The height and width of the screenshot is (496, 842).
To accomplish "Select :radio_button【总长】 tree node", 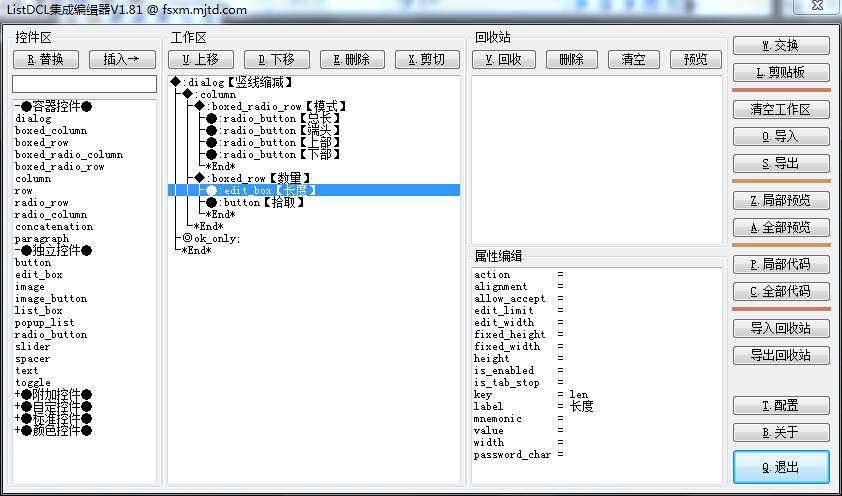I will (274, 118).
